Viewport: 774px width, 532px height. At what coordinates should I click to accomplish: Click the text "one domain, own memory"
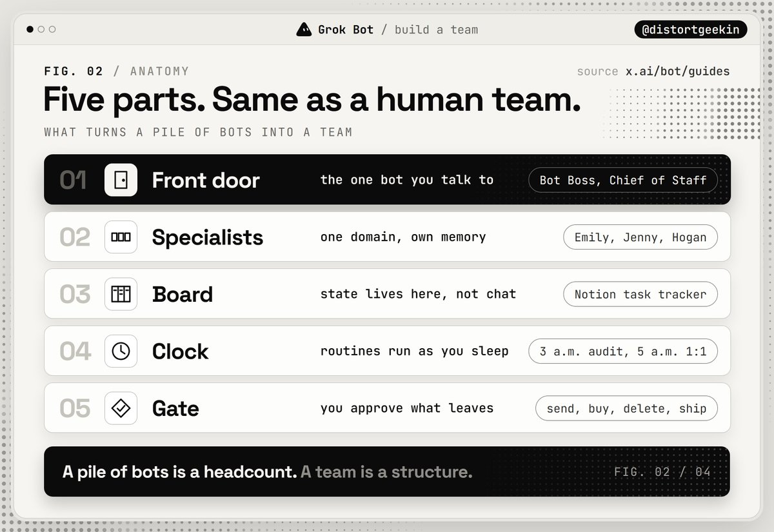403,237
